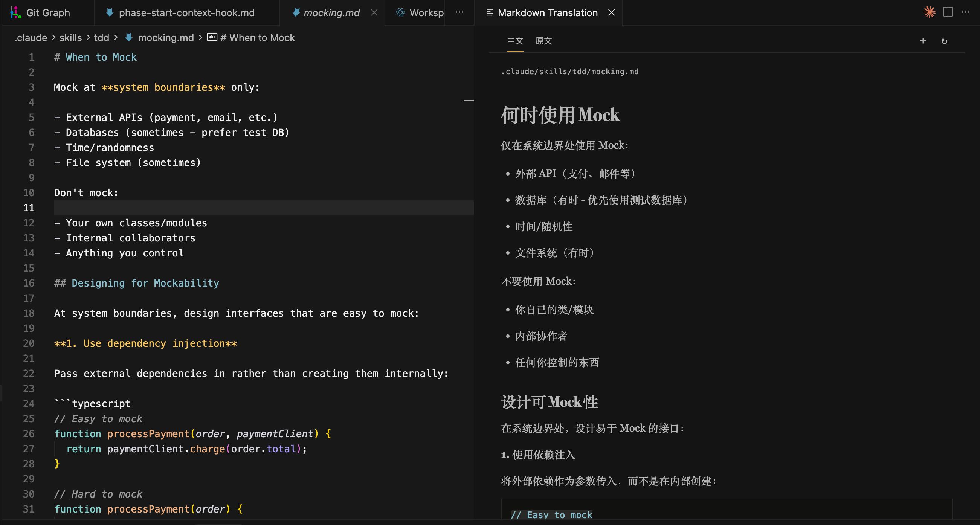Viewport: 980px width, 525px height.
Task: Click the minimap marker at editor's right edge
Action: 468,101
